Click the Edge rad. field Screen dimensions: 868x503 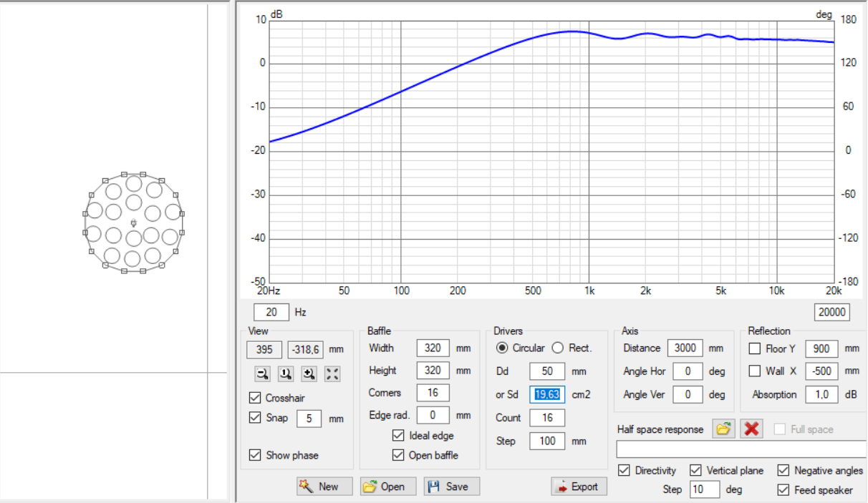[x=433, y=415]
